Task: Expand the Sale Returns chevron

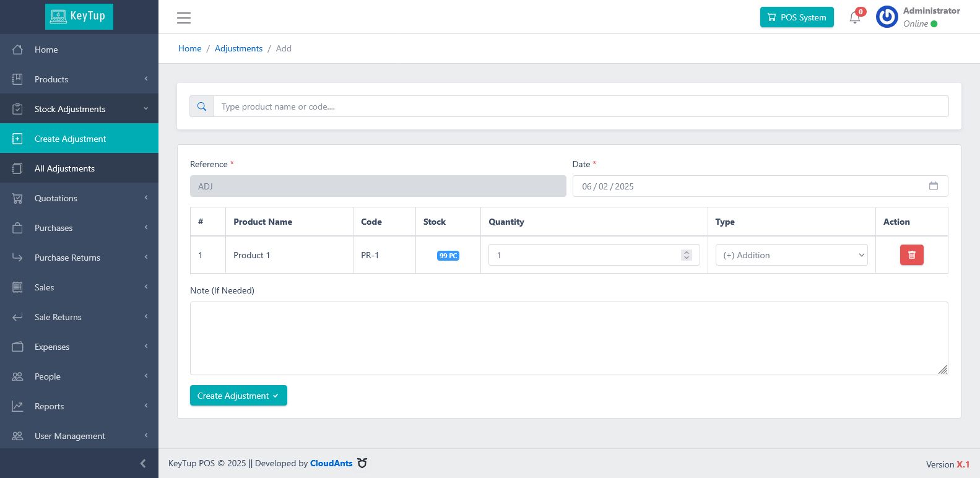Action: 146,316
